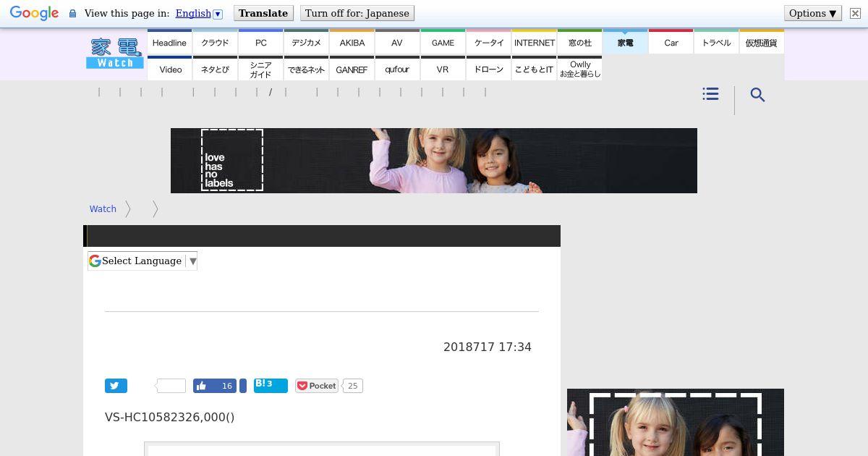Click the VS-HC10582326,000() article text
Viewport: 868px width, 456px height.
[x=170, y=417]
